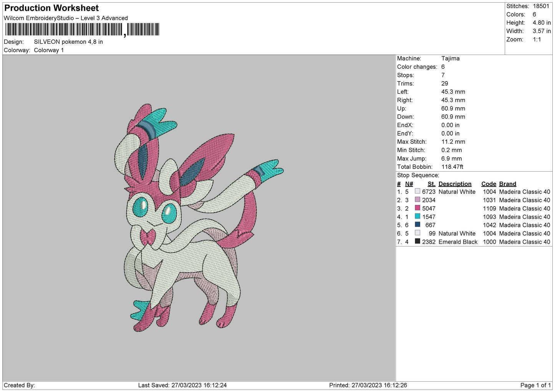Click the Max Jump value '6.9 mm'
Image resolution: width=555 pixels, height=392 pixels.
click(x=452, y=159)
